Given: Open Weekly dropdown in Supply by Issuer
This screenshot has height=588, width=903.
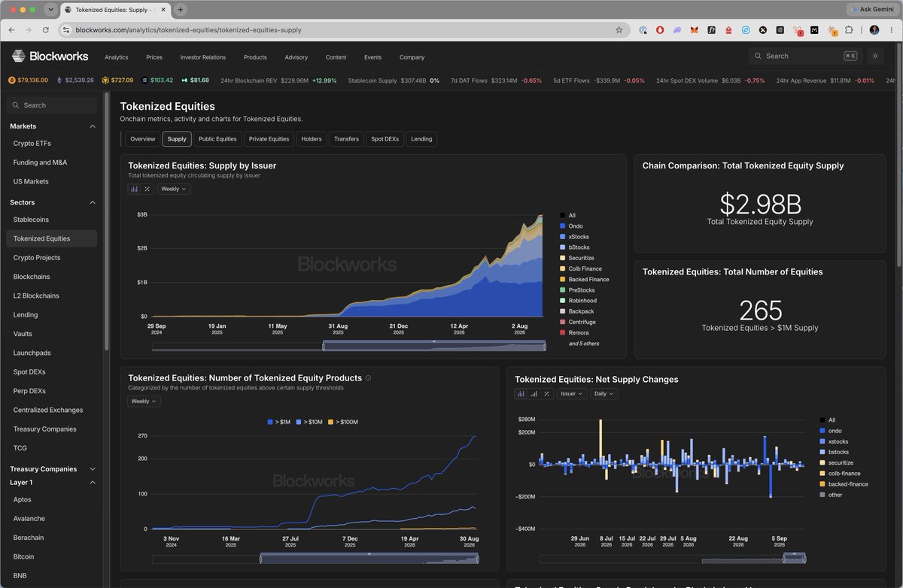Looking at the screenshot, I should [174, 189].
